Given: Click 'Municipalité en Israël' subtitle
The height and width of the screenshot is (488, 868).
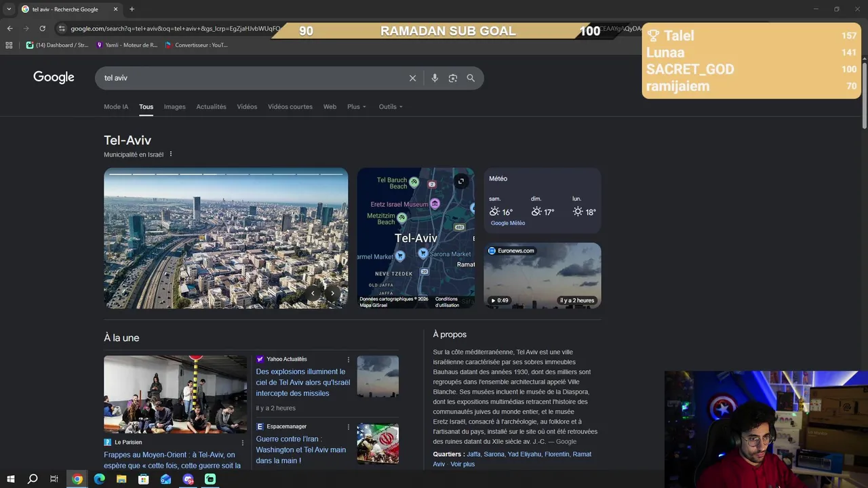Looking at the screenshot, I should coord(134,155).
